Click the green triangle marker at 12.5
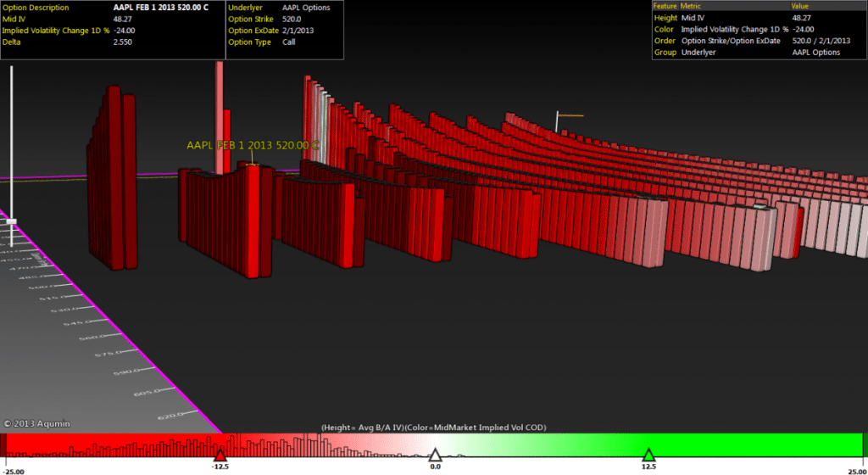This screenshot has width=868, height=475. [x=648, y=454]
